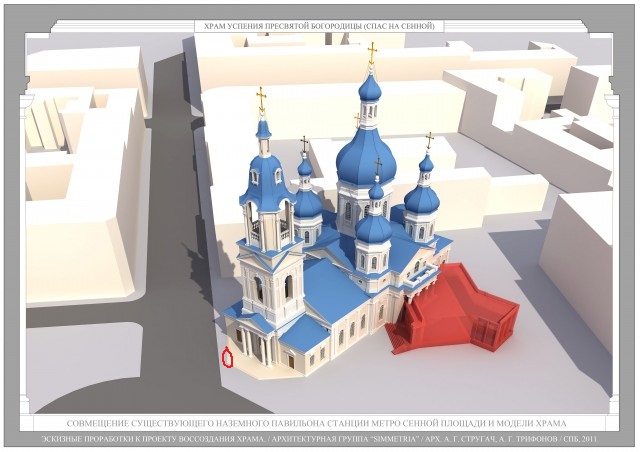
Task: Click the title text at the top of the sheet
Action: click(x=319, y=27)
